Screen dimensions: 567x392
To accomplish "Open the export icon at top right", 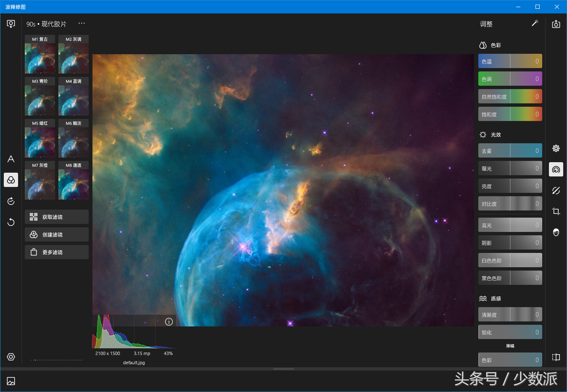I will click(x=556, y=24).
